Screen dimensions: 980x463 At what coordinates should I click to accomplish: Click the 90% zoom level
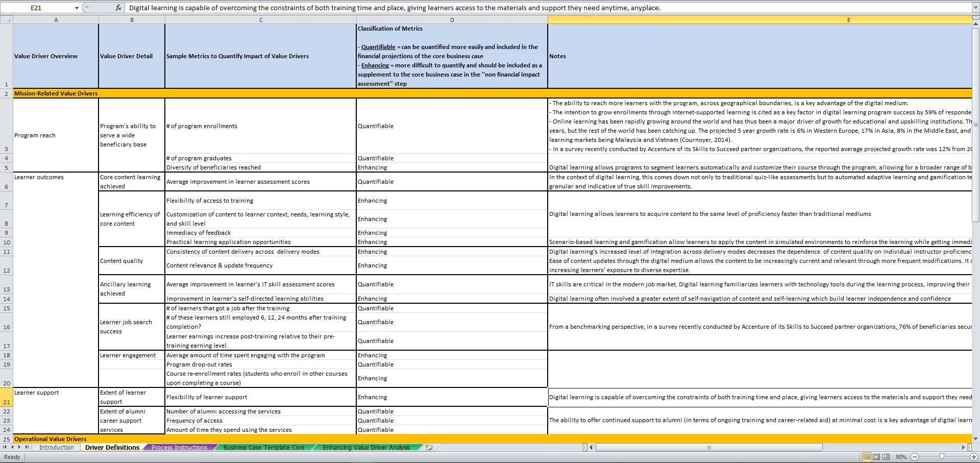[x=901, y=457]
